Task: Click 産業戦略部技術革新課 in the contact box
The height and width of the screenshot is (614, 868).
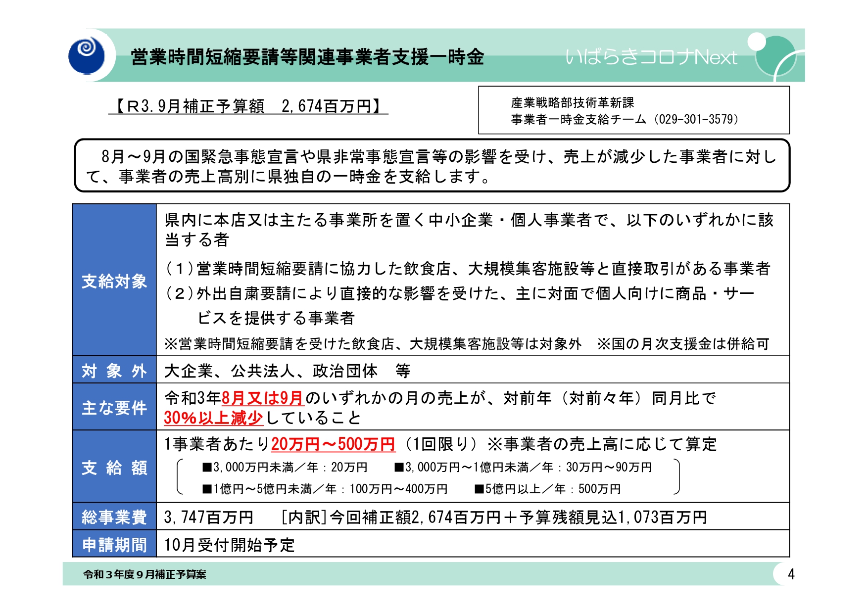Action: [x=573, y=102]
